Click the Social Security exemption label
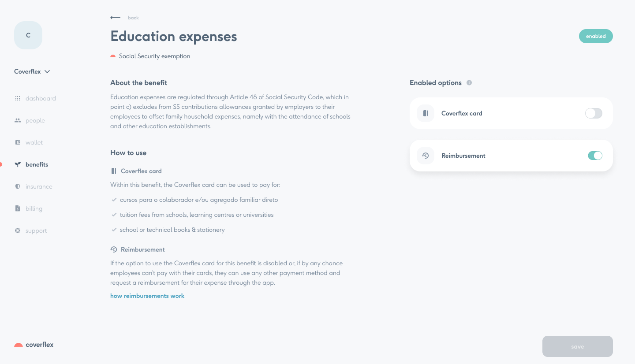 pyautogui.click(x=154, y=56)
